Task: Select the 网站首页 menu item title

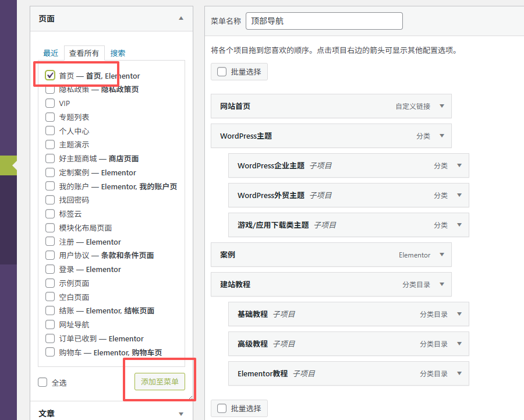Action: (235, 107)
